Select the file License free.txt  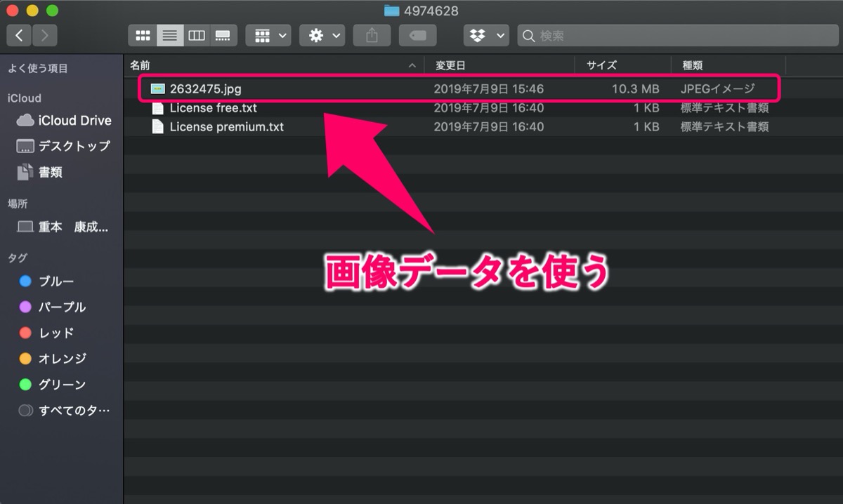[214, 108]
